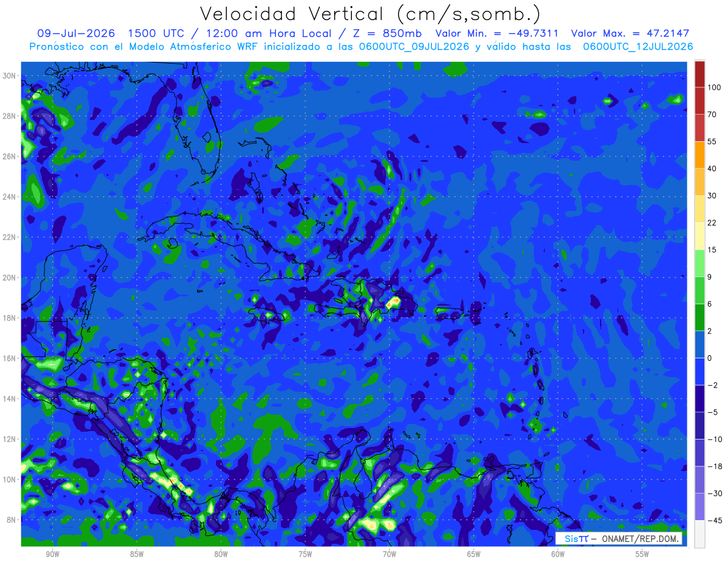
Task: Click the 12N latitude label
Action: click(10, 439)
